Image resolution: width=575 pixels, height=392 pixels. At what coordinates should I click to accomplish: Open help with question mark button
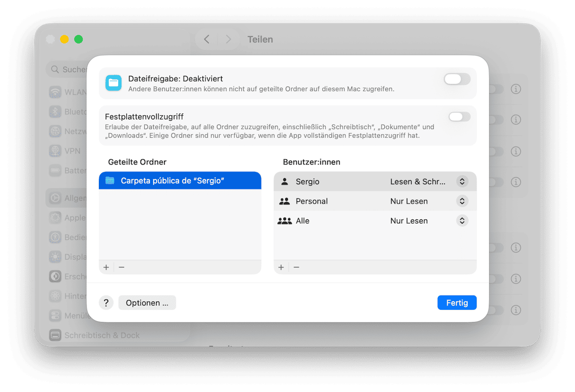point(106,303)
